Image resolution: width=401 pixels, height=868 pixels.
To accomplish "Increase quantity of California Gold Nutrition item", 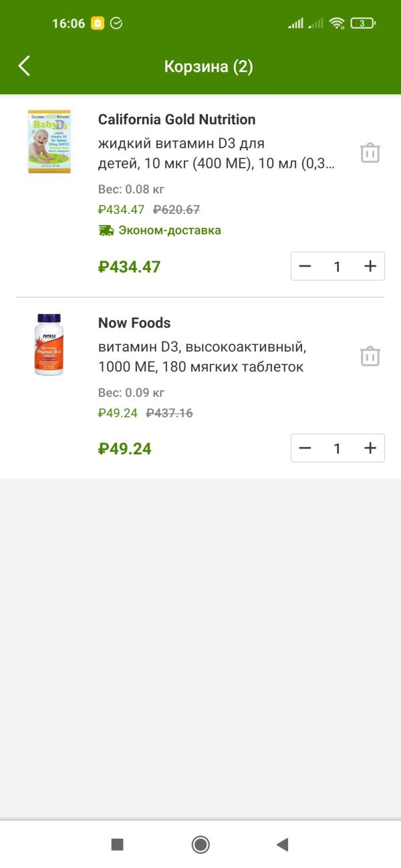I will (x=370, y=266).
